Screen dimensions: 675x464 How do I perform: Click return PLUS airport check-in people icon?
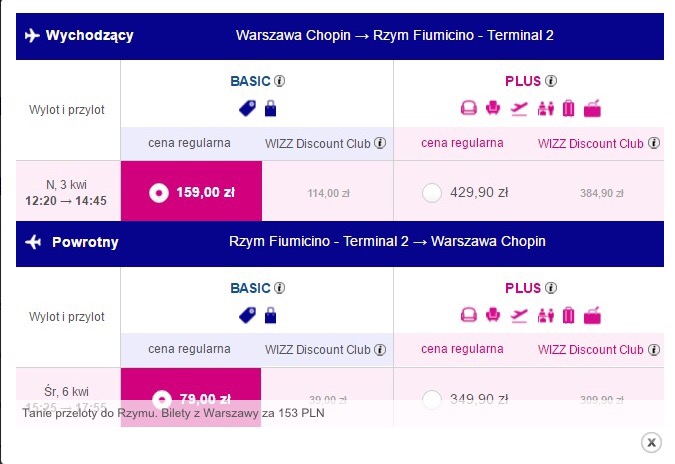(545, 316)
